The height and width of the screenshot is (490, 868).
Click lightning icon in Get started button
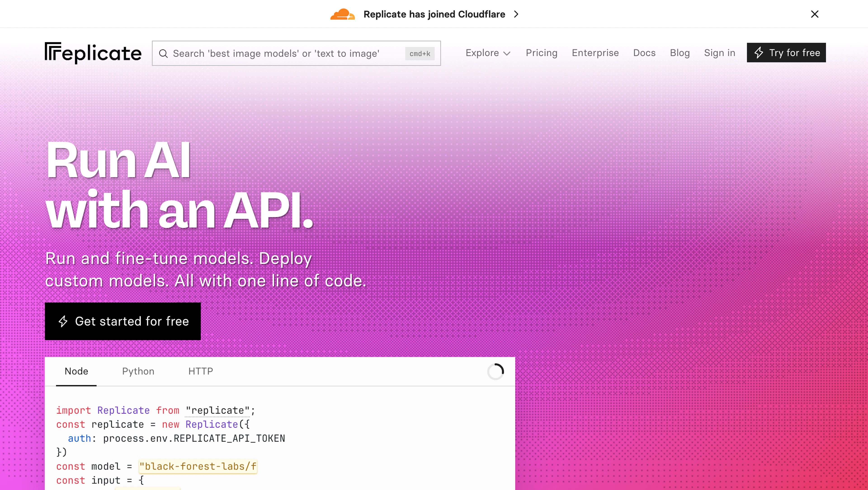tap(63, 321)
